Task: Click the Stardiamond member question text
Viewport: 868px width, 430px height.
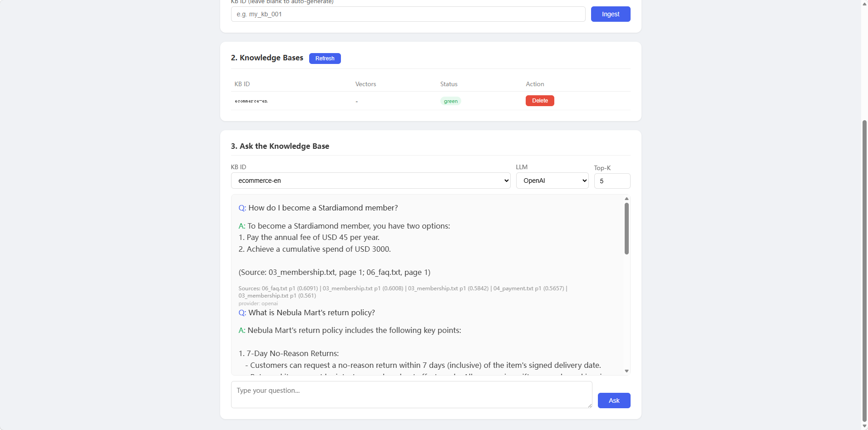Action: pos(322,207)
